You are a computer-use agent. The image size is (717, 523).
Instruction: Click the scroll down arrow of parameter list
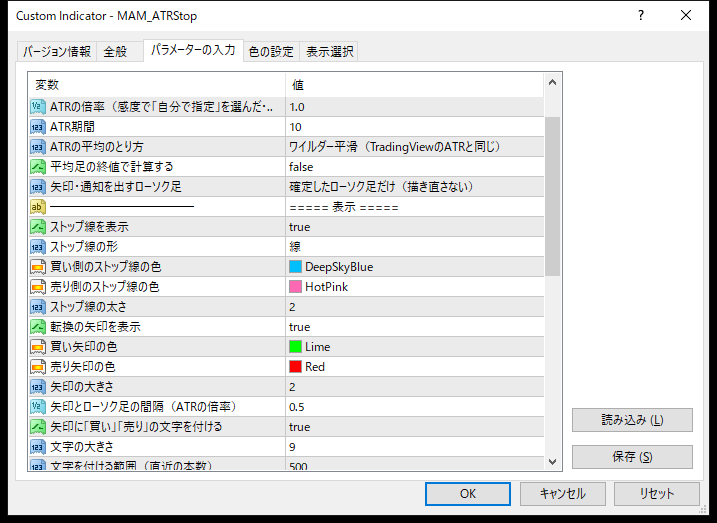coord(552,461)
